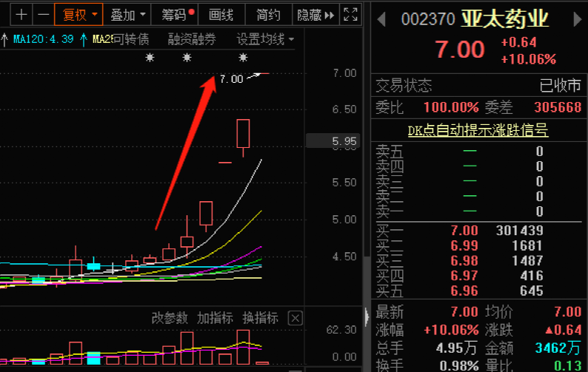Click 总手 value 4.95万
This screenshot has height=372, width=588.
click(456, 348)
